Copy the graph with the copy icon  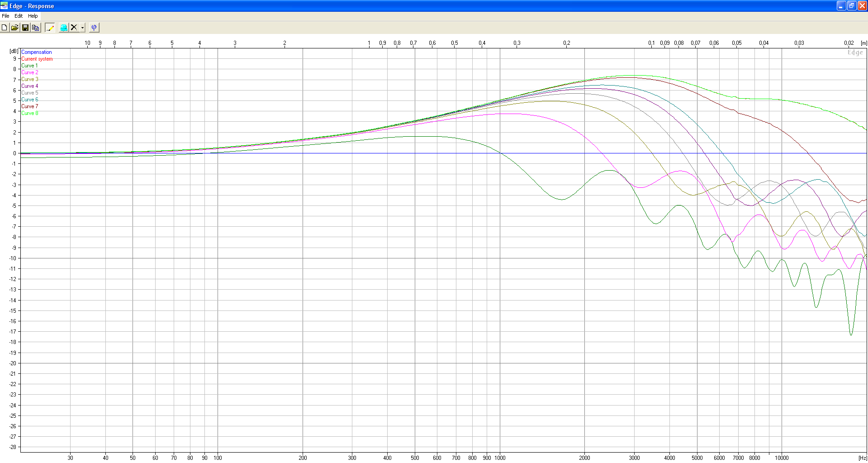click(35, 28)
